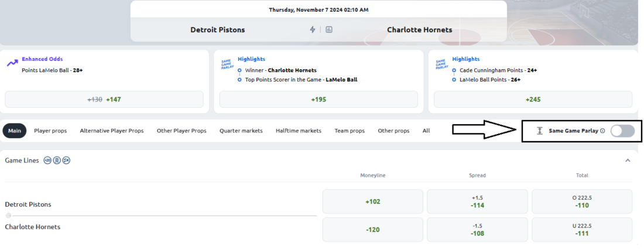
Task: Click the lightning bolt icon between teams
Action: coord(313,29)
